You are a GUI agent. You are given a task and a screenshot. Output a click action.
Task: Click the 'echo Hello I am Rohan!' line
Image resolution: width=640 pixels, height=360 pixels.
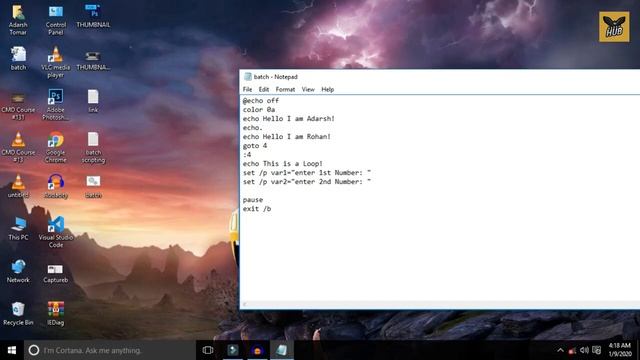[x=287, y=136]
